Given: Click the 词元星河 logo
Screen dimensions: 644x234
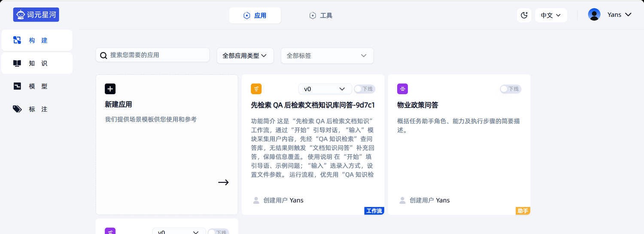Looking at the screenshot, I should pos(36,15).
